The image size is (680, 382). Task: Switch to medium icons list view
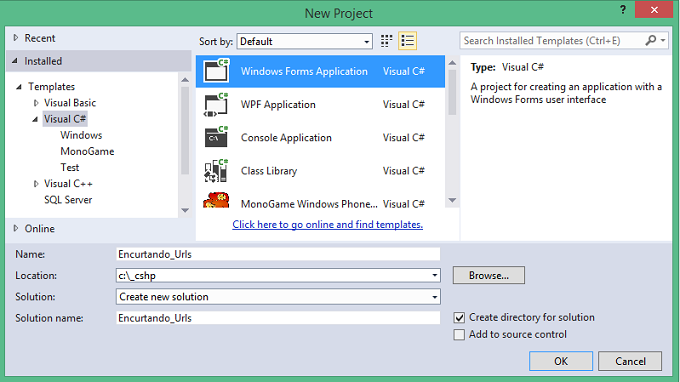tap(407, 41)
